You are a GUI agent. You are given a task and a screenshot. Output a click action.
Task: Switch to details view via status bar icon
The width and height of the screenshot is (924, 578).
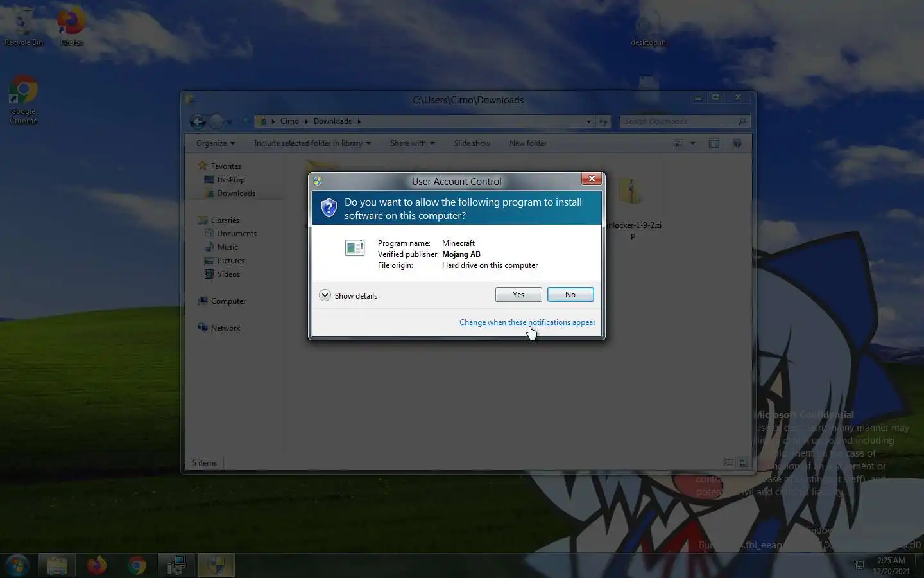point(728,462)
